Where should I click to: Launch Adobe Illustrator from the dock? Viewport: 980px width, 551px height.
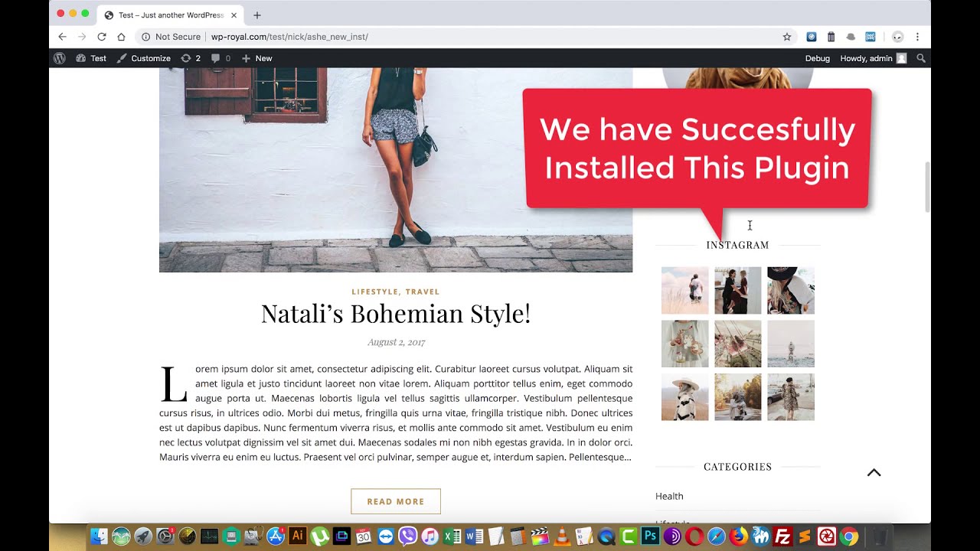coord(298,536)
